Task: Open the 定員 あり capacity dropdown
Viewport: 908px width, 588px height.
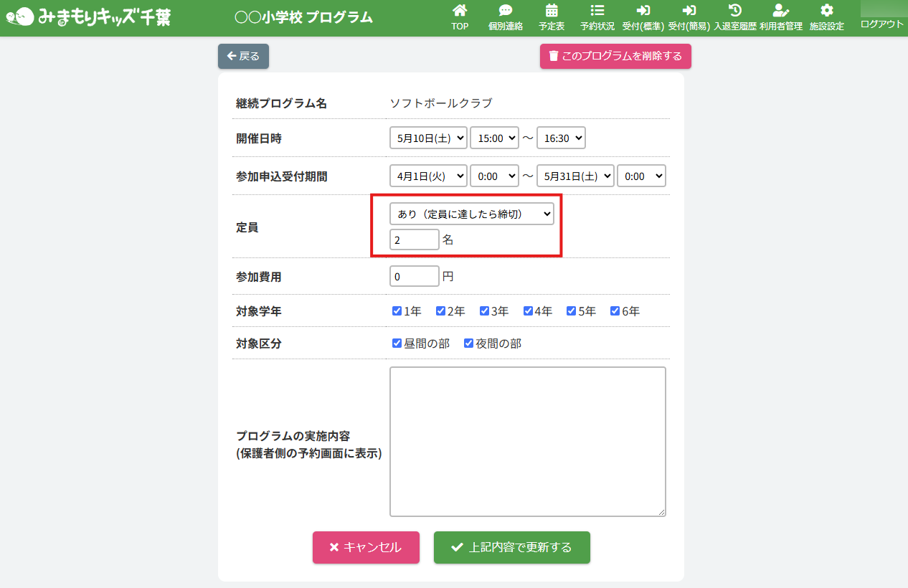Action: 471,214
